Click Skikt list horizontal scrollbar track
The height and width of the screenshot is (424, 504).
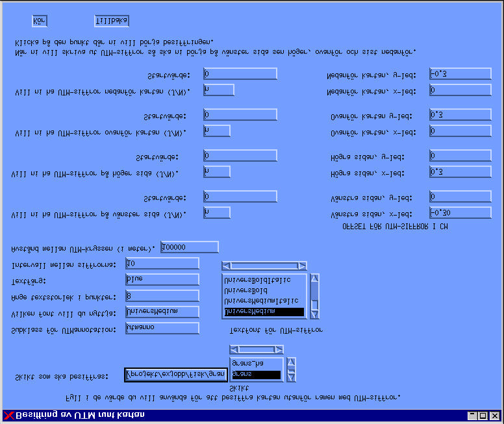[257, 349]
